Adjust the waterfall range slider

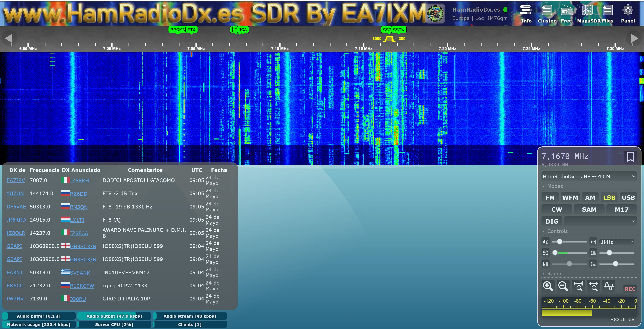pyautogui.click(x=617, y=264)
